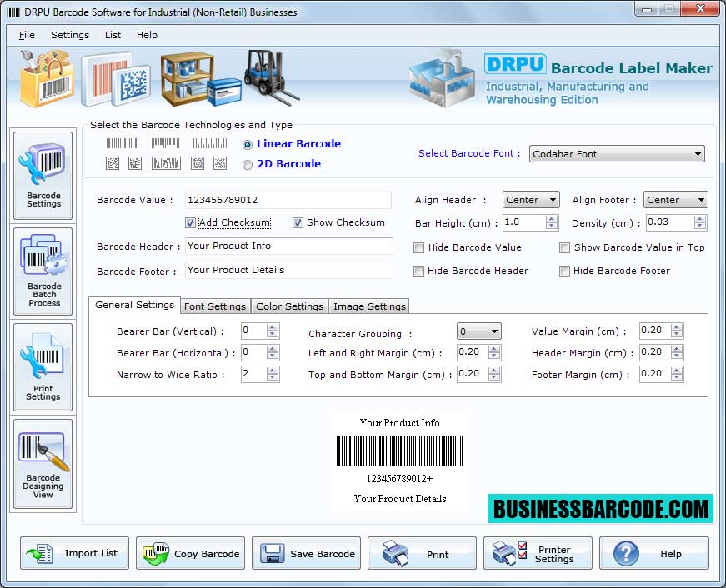Switch to the Font Settings tab
Image resolution: width=726 pixels, height=588 pixels.
point(215,306)
